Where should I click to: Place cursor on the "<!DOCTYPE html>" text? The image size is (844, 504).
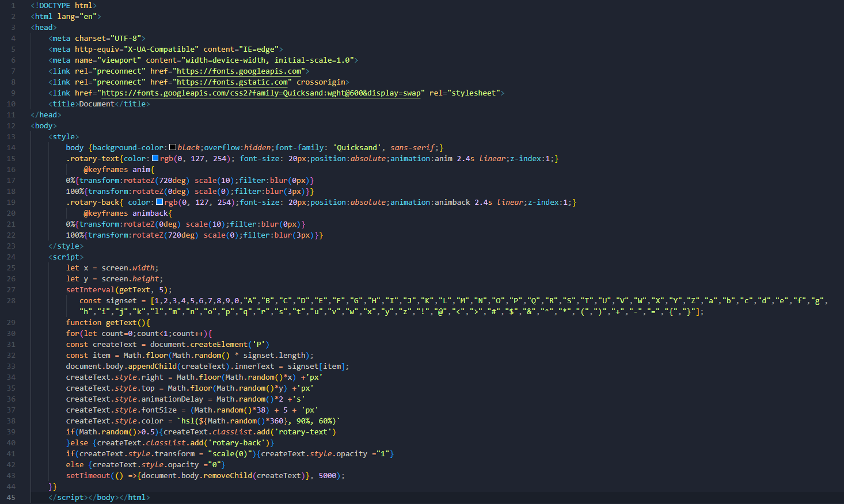(64, 6)
